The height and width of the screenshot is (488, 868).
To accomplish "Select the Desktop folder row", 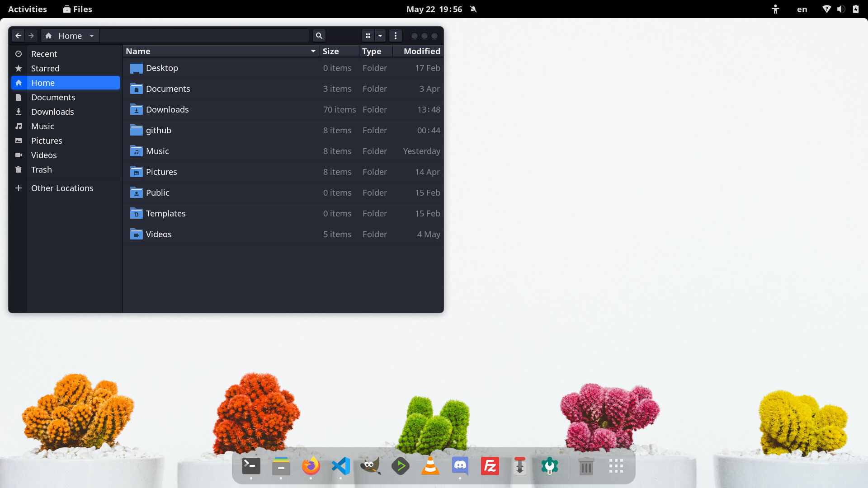I will tap(283, 68).
